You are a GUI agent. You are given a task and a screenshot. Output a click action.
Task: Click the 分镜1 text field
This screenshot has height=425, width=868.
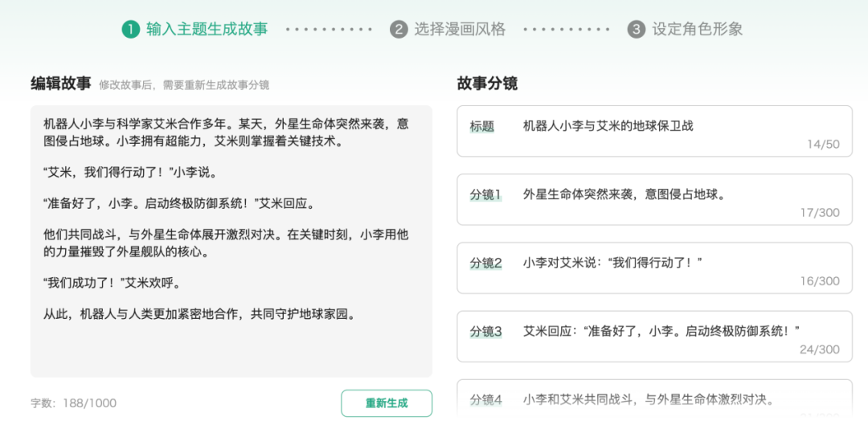[x=624, y=194]
